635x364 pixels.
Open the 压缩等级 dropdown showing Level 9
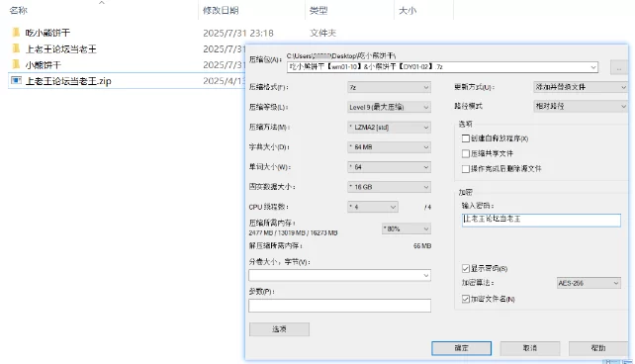pyautogui.click(x=389, y=107)
